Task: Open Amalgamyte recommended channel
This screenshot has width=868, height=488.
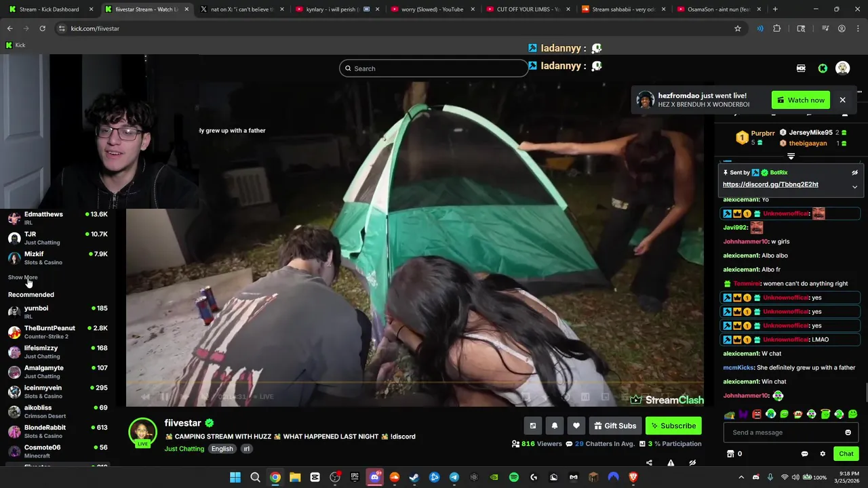Action: [x=58, y=371]
